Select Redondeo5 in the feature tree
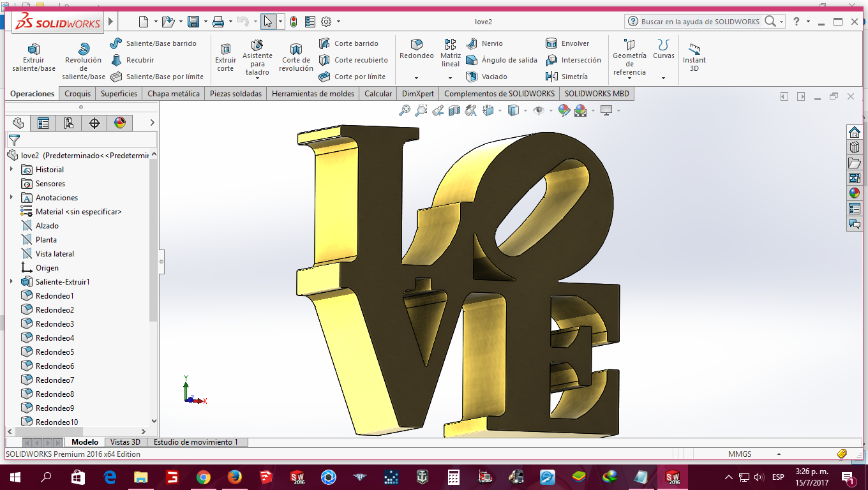 click(54, 352)
